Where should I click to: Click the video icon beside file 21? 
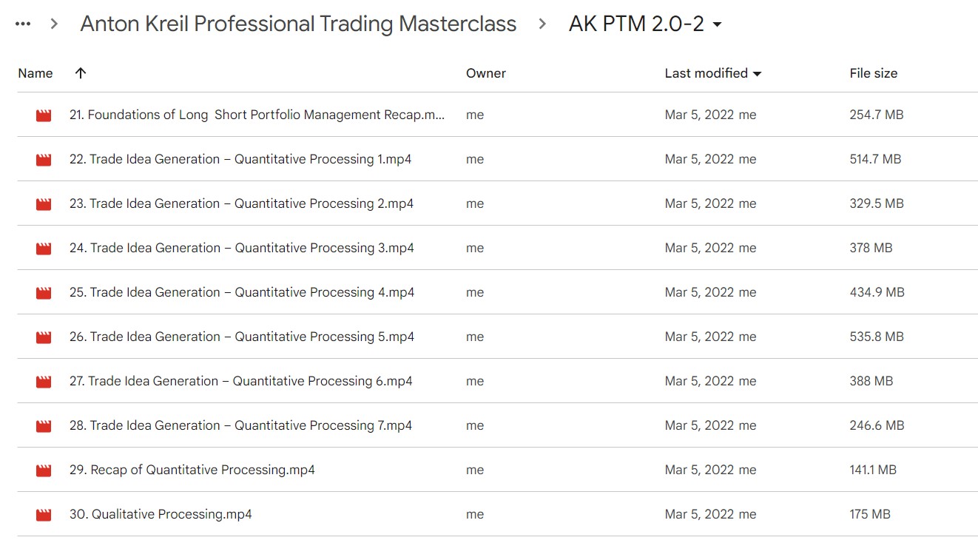(43, 115)
